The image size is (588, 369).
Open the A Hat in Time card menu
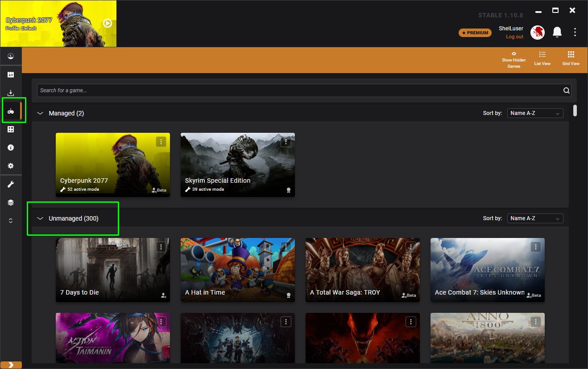pyautogui.click(x=286, y=246)
